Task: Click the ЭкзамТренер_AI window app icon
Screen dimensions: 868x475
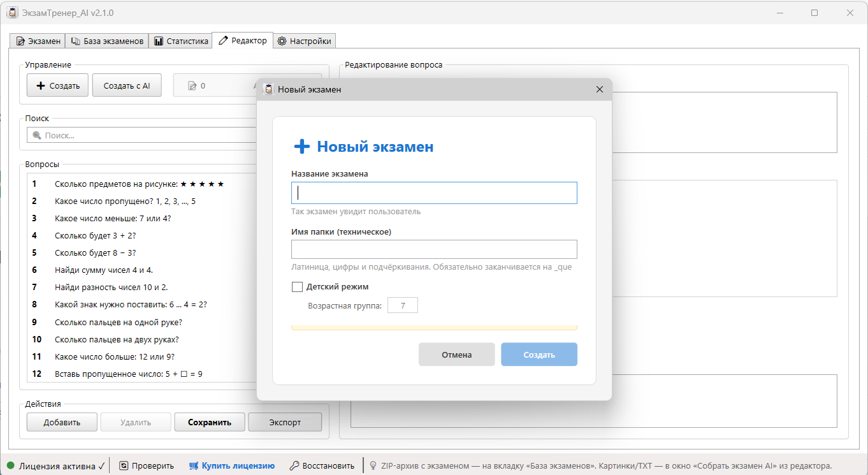Action: coord(11,13)
